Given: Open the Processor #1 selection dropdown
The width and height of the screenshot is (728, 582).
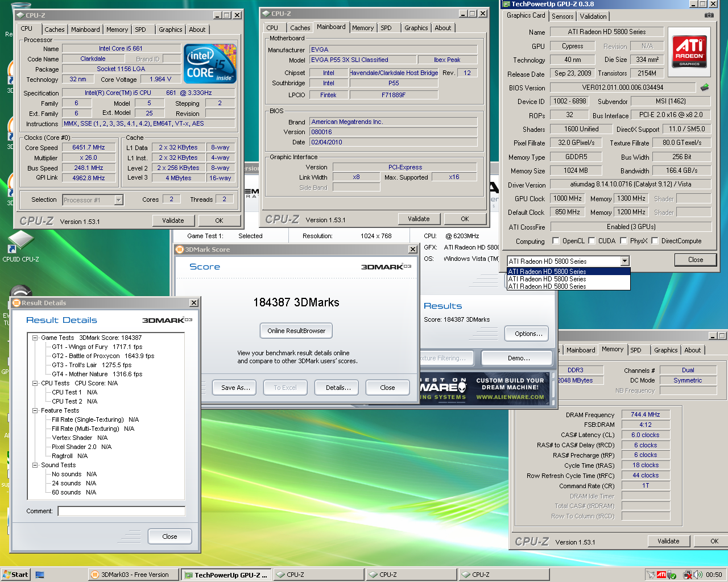Looking at the screenshot, I should click(x=118, y=199).
